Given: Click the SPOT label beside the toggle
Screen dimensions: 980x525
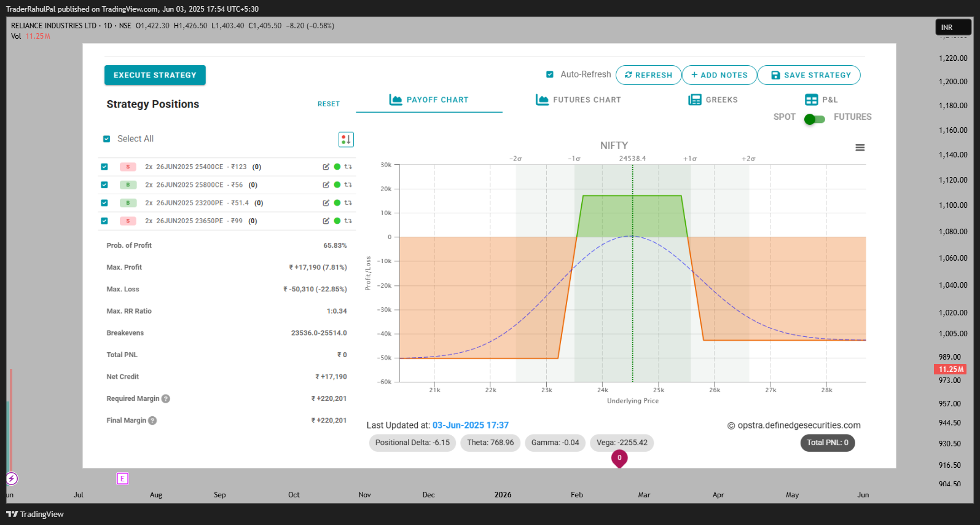Looking at the screenshot, I should [785, 117].
